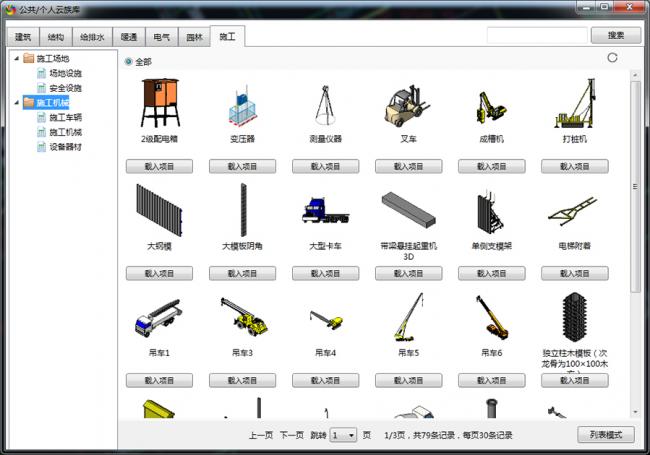Switch to the 给排水 tab
Viewport: 650px width, 455px height.
pos(93,36)
